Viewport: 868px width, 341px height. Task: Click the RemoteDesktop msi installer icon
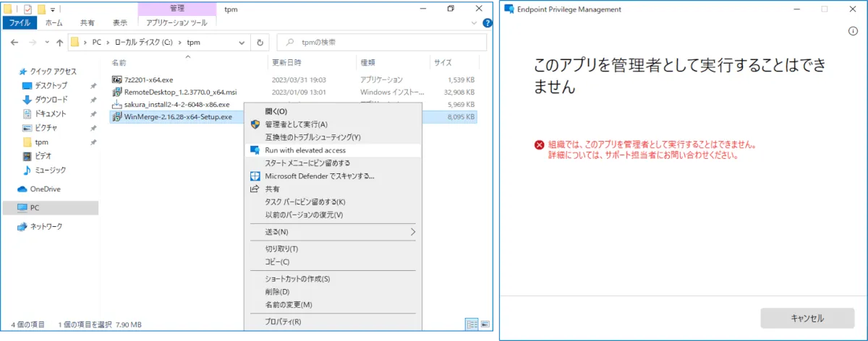(117, 92)
